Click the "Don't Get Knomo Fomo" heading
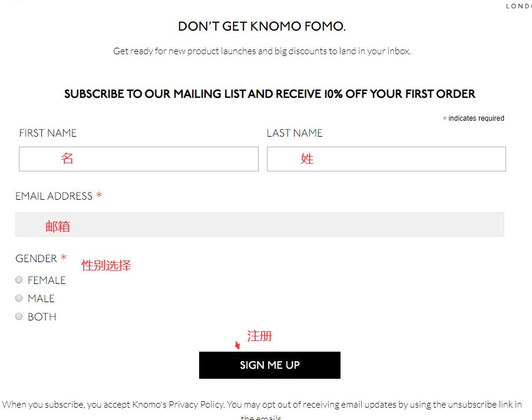This screenshot has width=532, height=420. (x=262, y=27)
